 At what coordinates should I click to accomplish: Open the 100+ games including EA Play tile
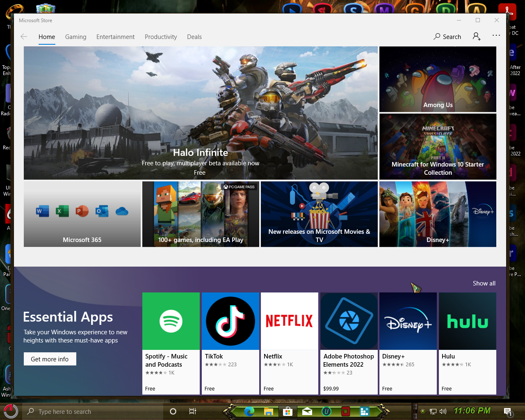tap(201, 214)
